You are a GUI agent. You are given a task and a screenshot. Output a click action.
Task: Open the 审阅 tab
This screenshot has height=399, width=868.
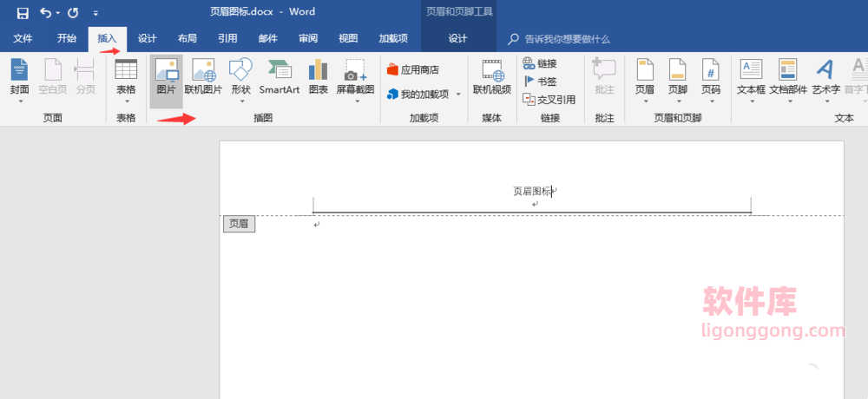(308, 39)
